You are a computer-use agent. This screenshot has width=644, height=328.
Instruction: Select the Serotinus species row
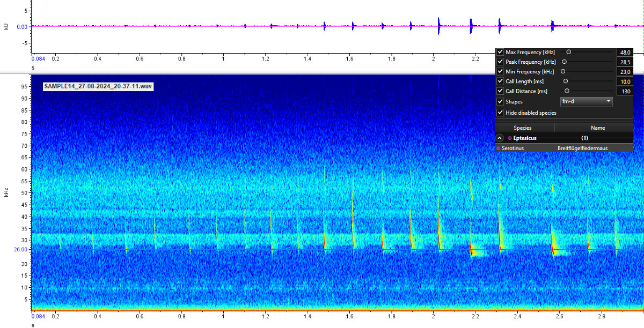pos(564,148)
